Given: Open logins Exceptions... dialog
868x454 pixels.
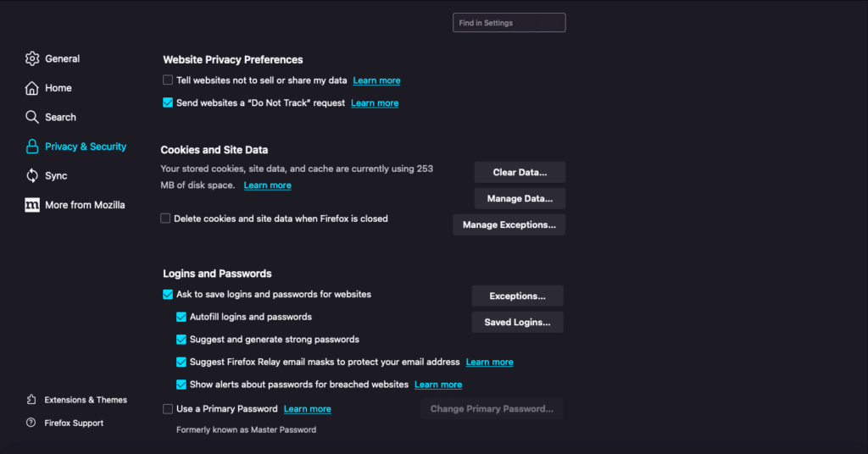Looking at the screenshot, I should pos(518,296).
